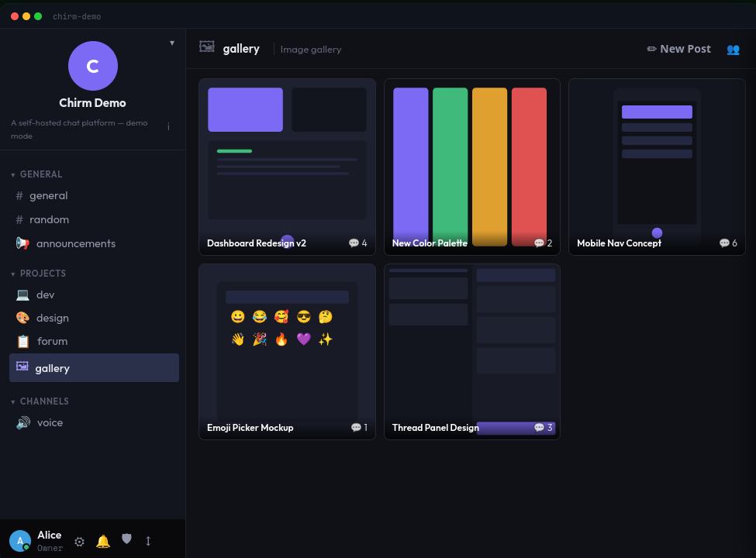This screenshot has height=558, width=756.
Task: Click the New Post button
Action: point(678,49)
